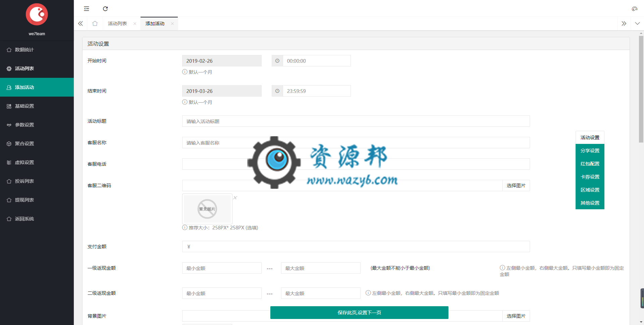Viewport: 644px width, 325px height.
Task: Click info icon by 一级返现金额 hint
Action: coord(502,268)
